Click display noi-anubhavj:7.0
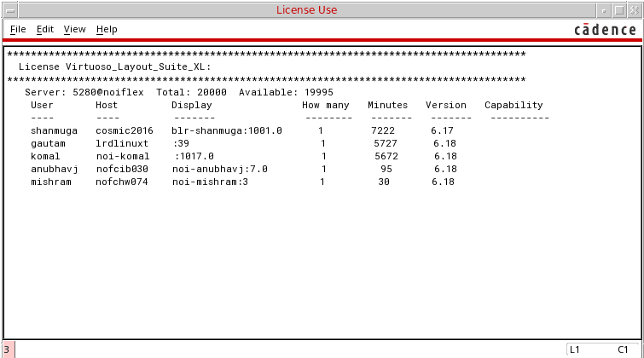Screen dimensions: 644x358 (220, 169)
